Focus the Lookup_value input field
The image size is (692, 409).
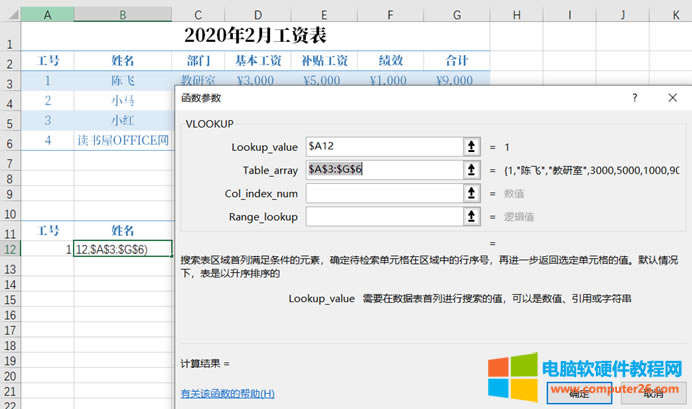pos(384,146)
